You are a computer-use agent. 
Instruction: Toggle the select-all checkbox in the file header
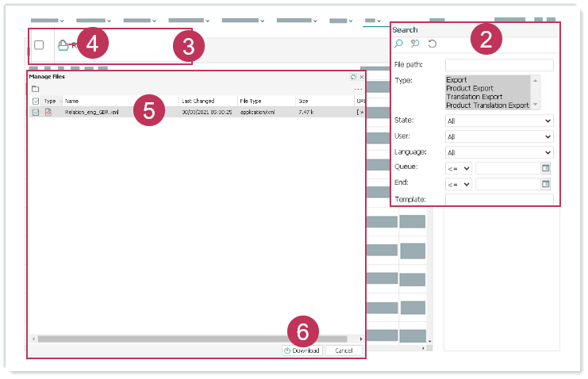(x=36, y=101)
